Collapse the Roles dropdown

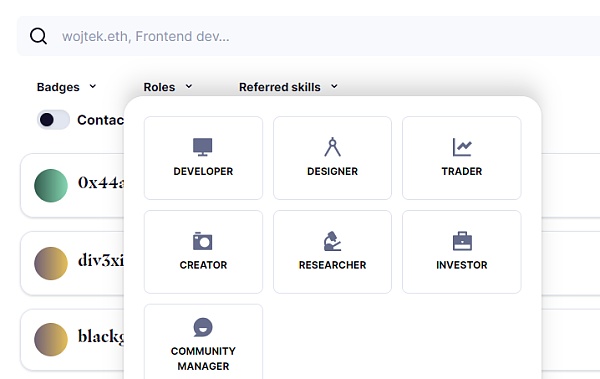[x=168, y=87]
